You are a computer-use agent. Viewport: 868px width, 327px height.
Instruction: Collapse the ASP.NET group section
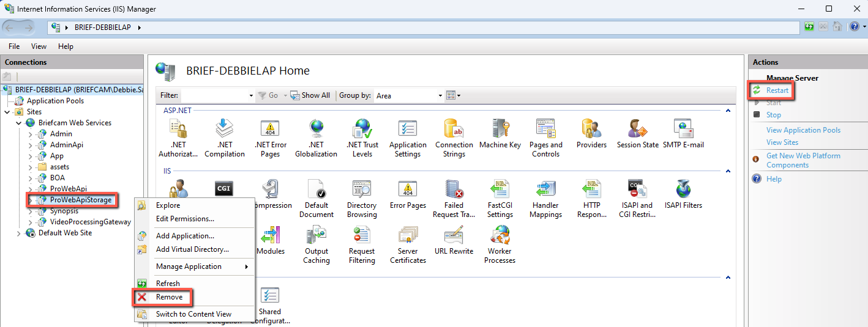tap(727, 111)
